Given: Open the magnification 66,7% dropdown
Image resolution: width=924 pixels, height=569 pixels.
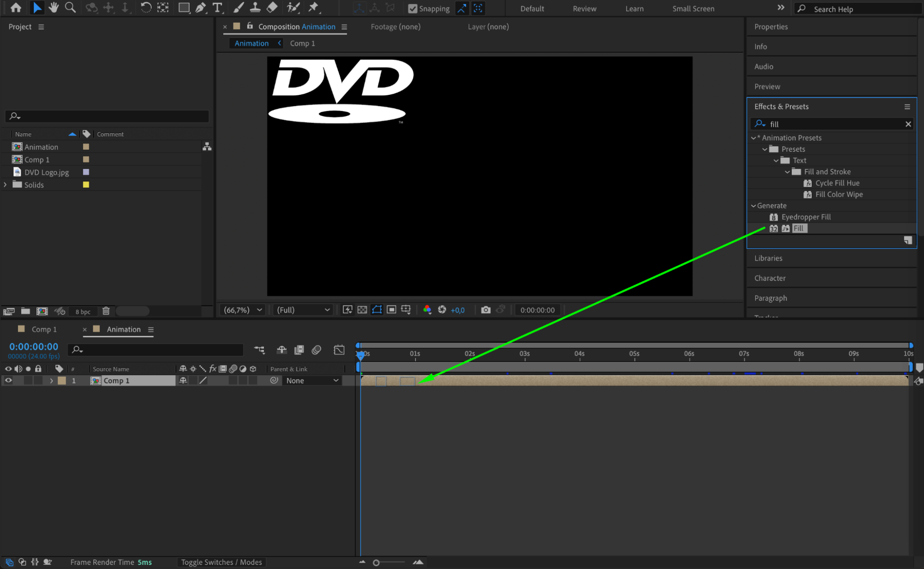Looking at the screenshot, I should click(x=243, y=310).
